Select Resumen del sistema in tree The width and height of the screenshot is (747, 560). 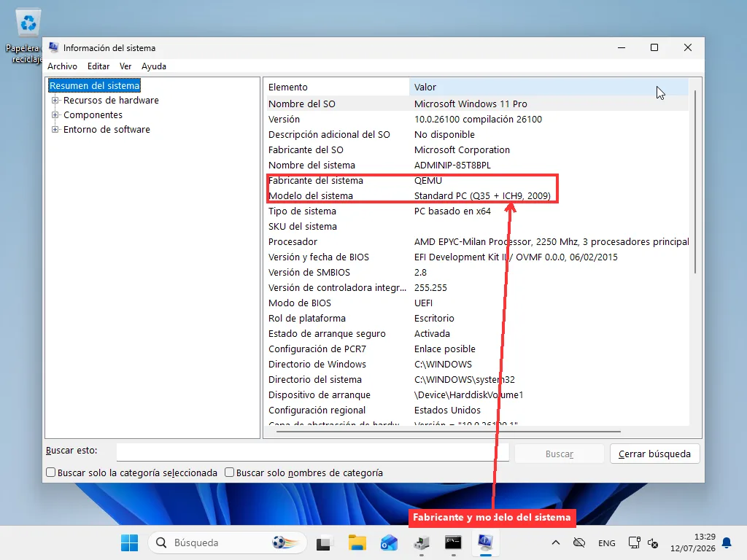tap(95, 86)
